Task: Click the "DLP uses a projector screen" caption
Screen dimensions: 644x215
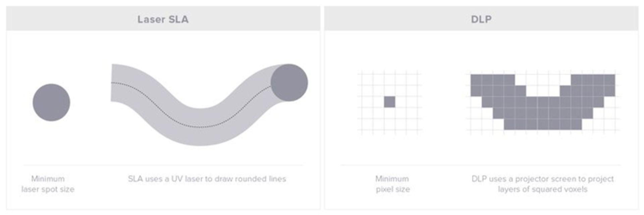Action: pyautogui.click(x=543, y=184)
